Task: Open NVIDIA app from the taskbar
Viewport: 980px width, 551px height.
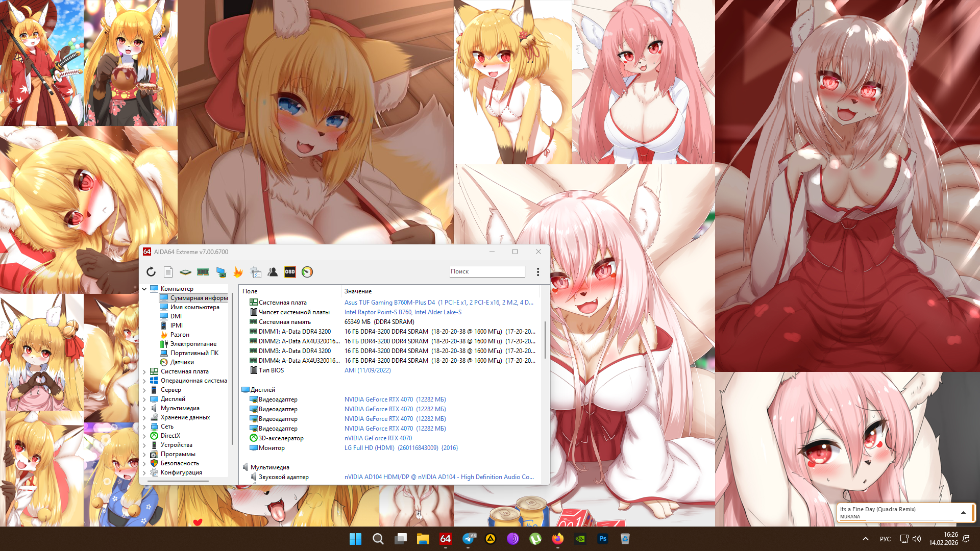Action: pyautogui.click(x=580, y=539)
